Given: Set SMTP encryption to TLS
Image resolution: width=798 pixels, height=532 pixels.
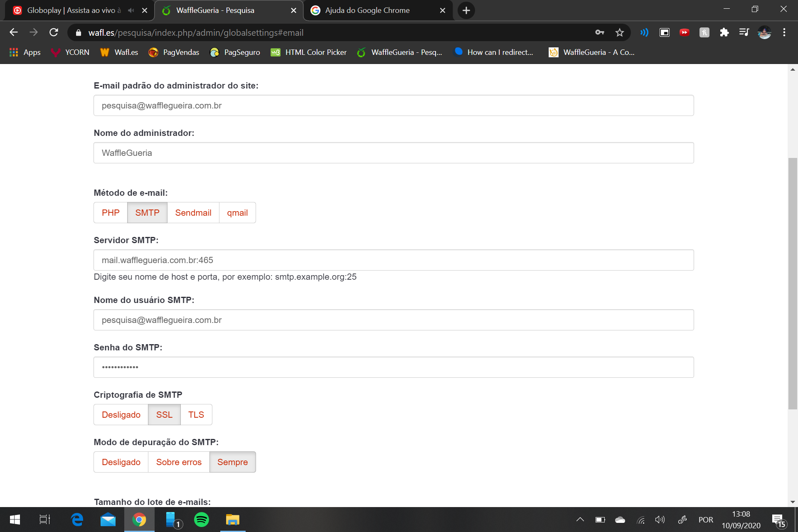Looking at the screenshot, I should coord(196,415).
